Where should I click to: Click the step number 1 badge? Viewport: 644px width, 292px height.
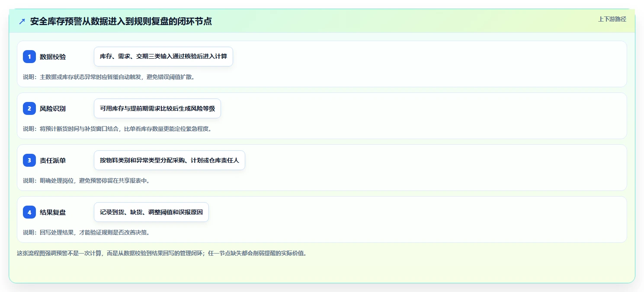[x=29, y=57]
